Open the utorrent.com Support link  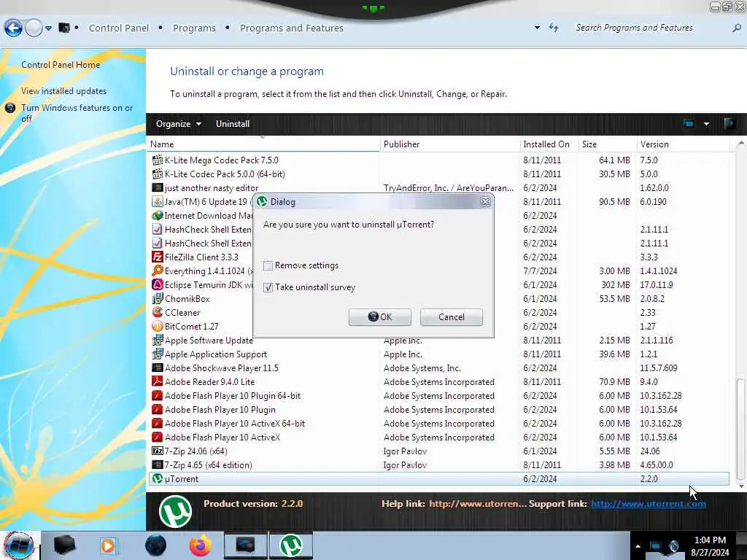(649, 504)
